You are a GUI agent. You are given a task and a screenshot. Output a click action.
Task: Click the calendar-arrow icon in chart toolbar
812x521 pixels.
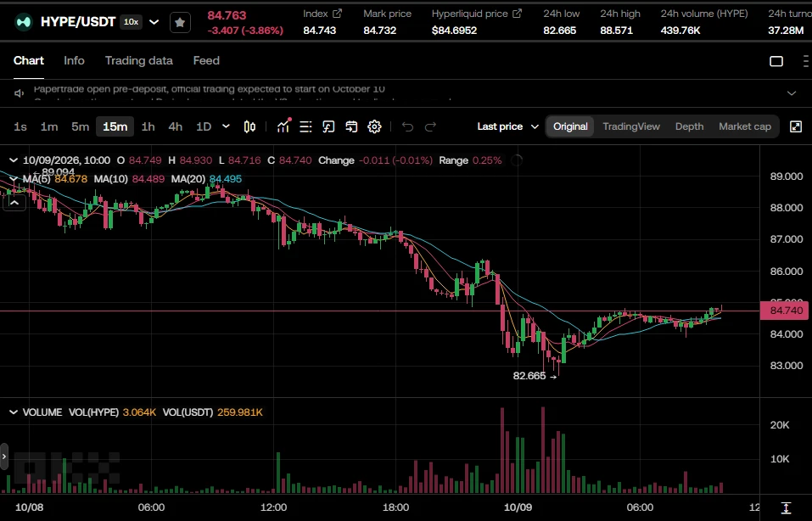[x=351, y=127]
